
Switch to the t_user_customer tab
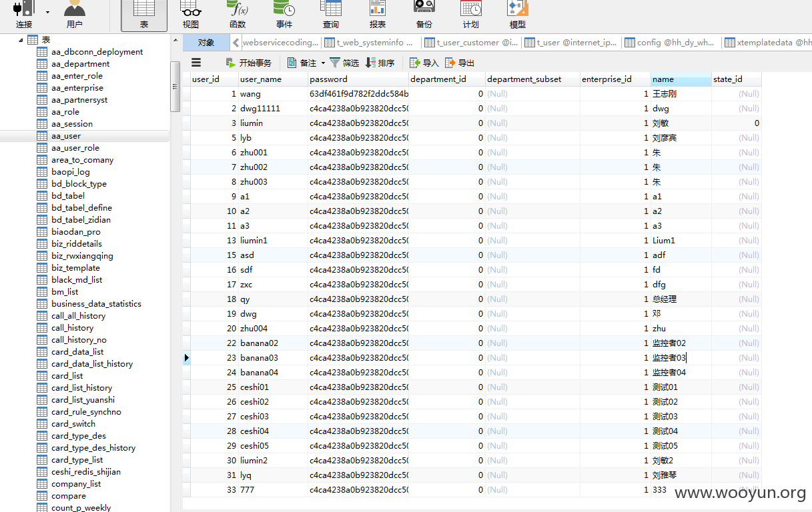pos(471,43)
